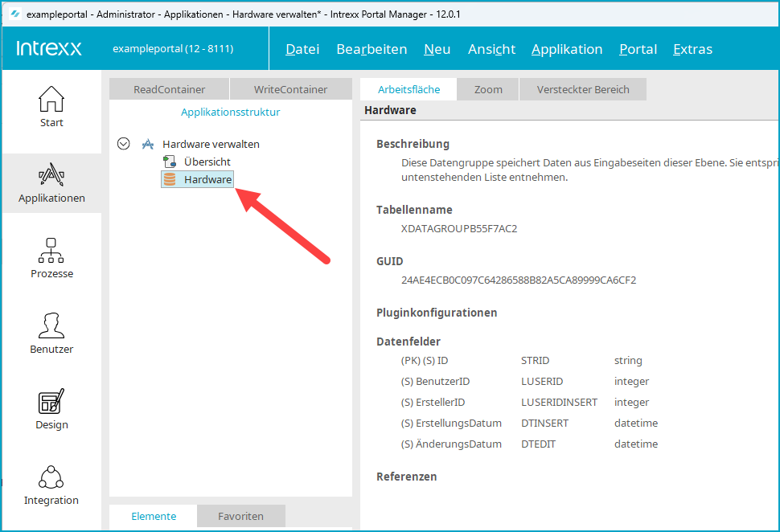Click the (S) ErstellerID data field

(433, 403)
